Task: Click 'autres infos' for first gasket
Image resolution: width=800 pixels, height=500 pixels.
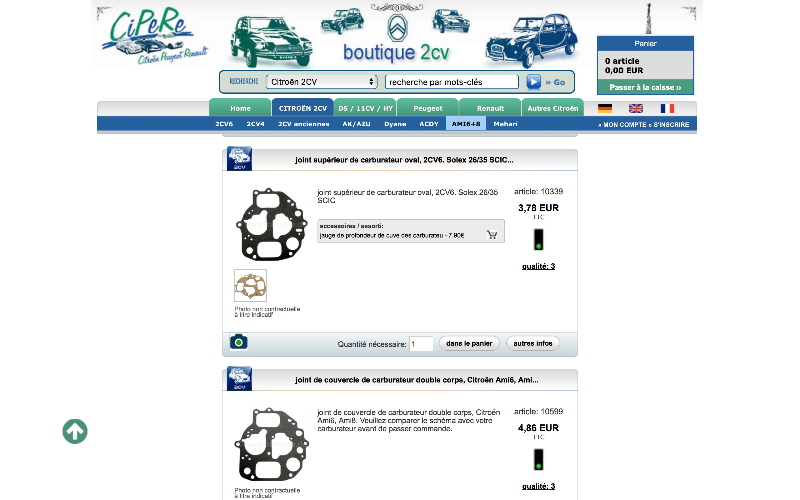Action: pyautogui.click(x=532, y=344)
